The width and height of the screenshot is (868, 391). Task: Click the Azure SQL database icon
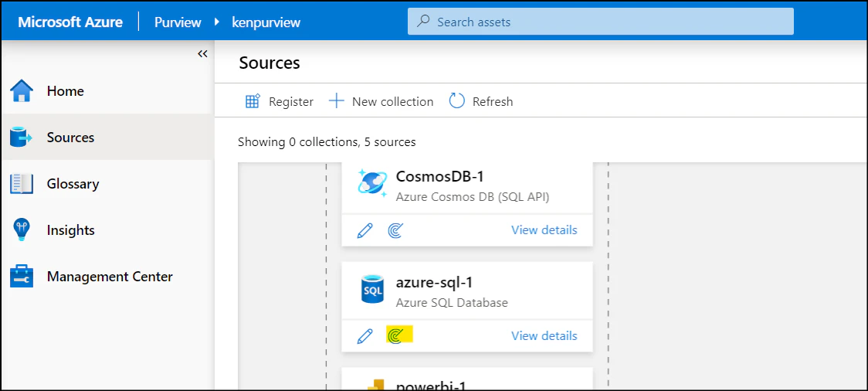372,288
